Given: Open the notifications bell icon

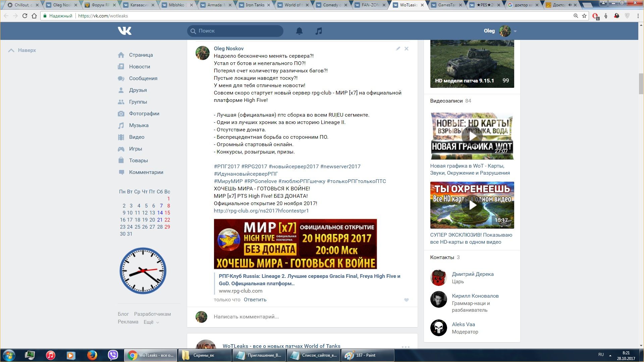Looking at the screenshot, I should click(x=299, y=31).
